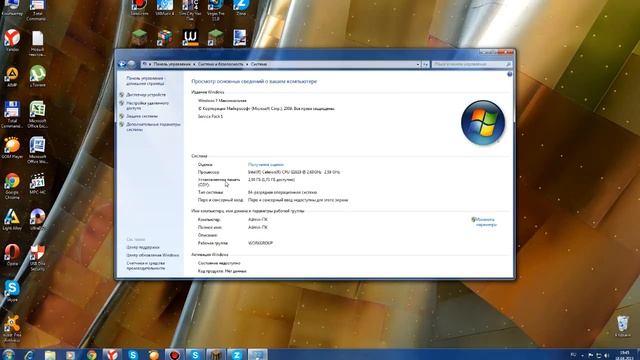640x360 pixels.
Task: Launch the GOM Player desktop shortcut
Action: point(12,148)
